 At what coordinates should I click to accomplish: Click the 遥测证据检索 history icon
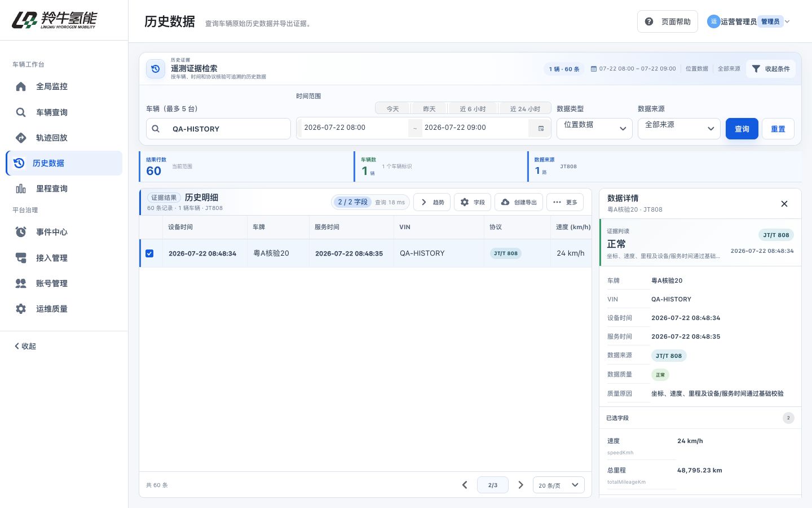(x=156, y=69)
